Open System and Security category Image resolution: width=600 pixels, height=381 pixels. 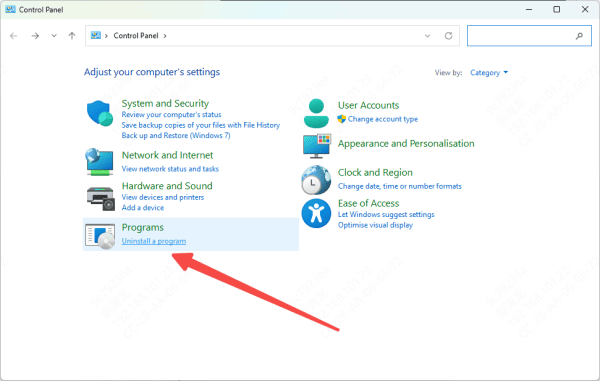click(165, 103)
